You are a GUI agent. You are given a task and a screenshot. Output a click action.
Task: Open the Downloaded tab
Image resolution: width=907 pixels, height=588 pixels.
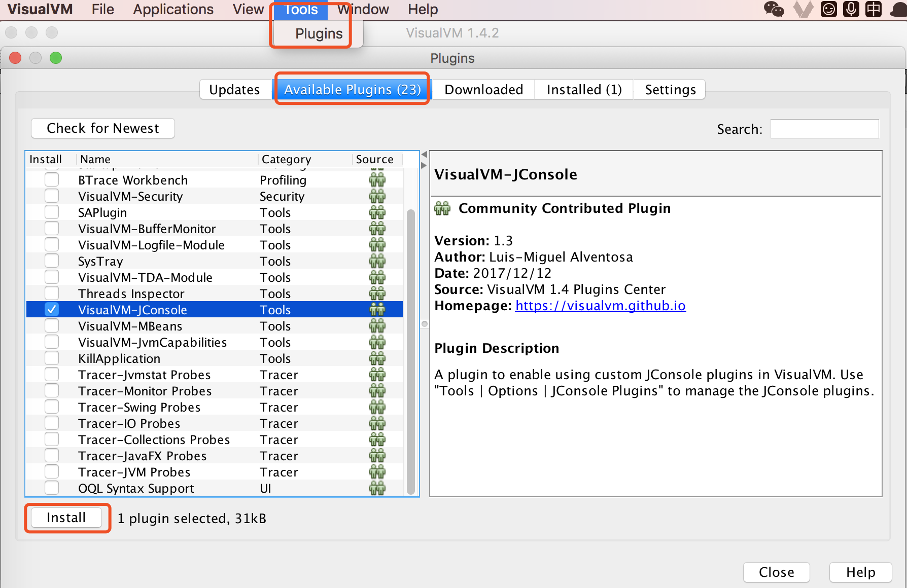pyautogui.click(x=483, y=90)
